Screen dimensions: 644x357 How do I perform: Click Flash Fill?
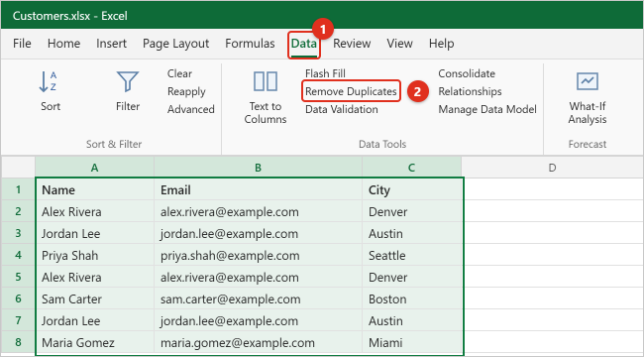point(325,73)
